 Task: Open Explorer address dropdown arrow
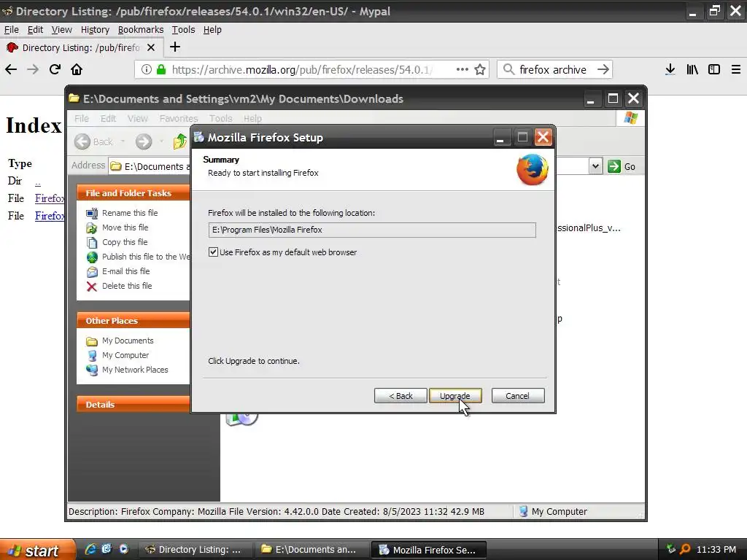(x=595, y=166)
